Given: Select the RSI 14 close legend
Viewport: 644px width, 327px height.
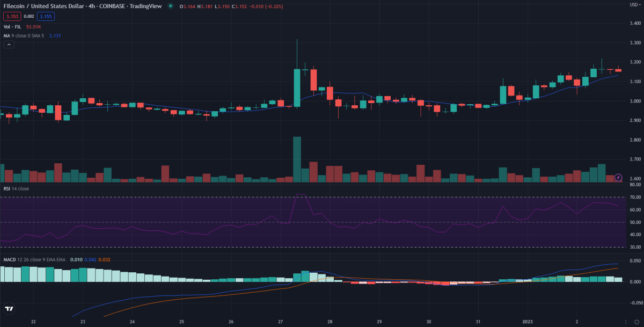Looking at the screenshot, I should (16, 188).
